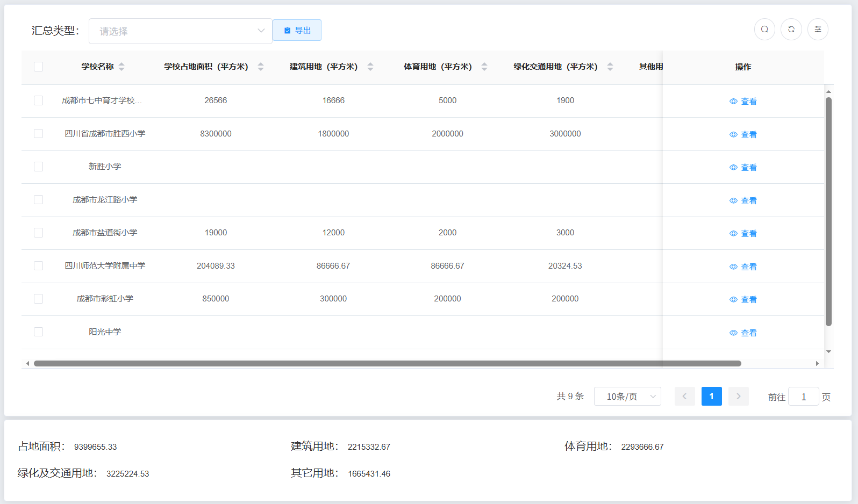View details for 新胜小学 row
Screen dimensions: 858x504
pyautogui.click(x=743, y=168)
